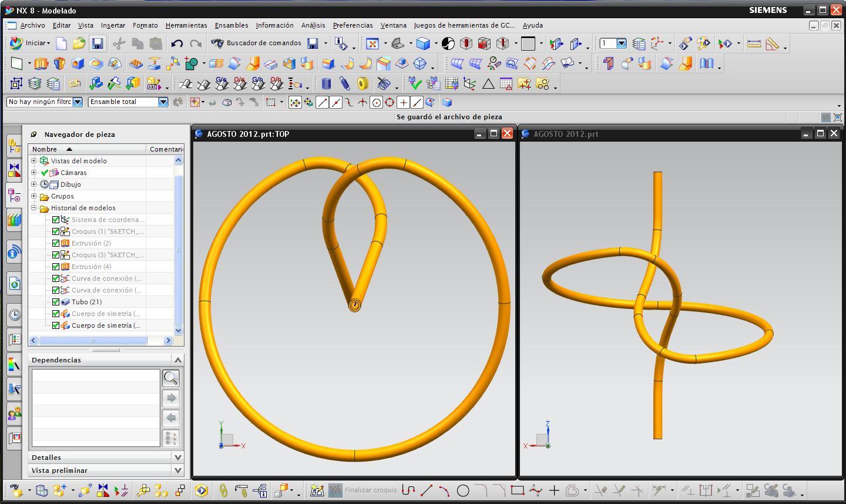Open the Archivo menu

[32, 25]
